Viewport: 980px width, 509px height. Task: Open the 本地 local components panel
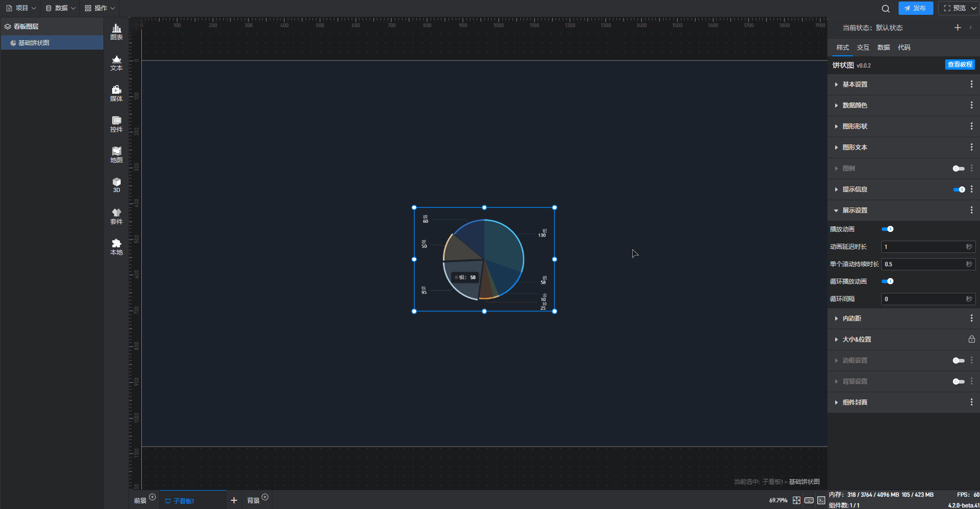[x=116, y=247]
